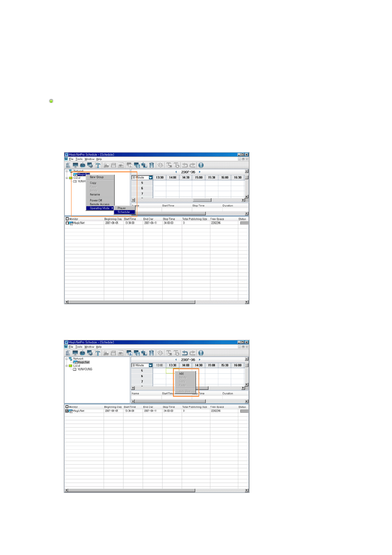Click the floppy disk save icon in the Operating Mode window toolbar
Viewport: 392px width, 555px height.
[113, 165]
